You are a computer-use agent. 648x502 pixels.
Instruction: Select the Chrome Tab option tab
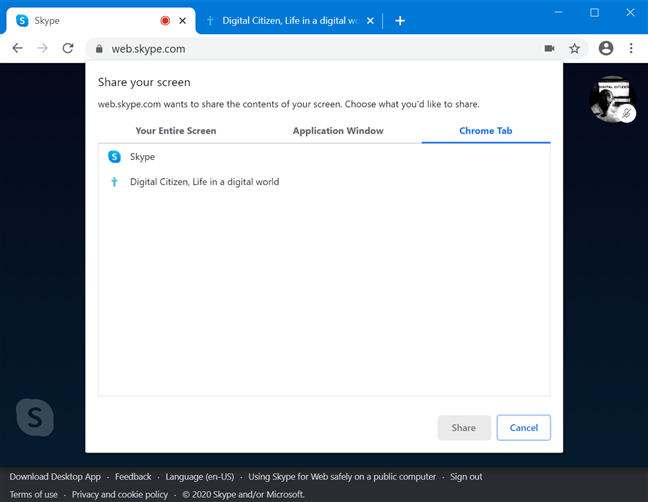coord(486,131)
